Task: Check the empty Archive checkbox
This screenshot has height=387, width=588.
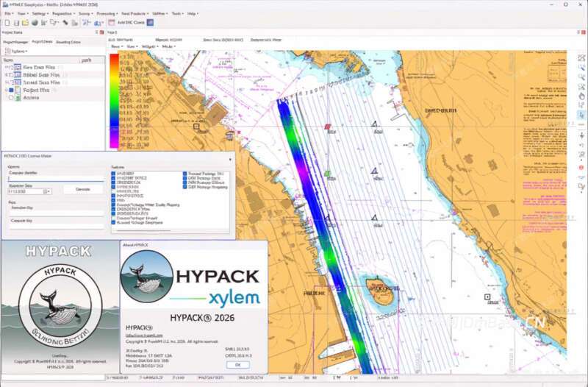Action: pyautogui.click(x=11, y=98)
